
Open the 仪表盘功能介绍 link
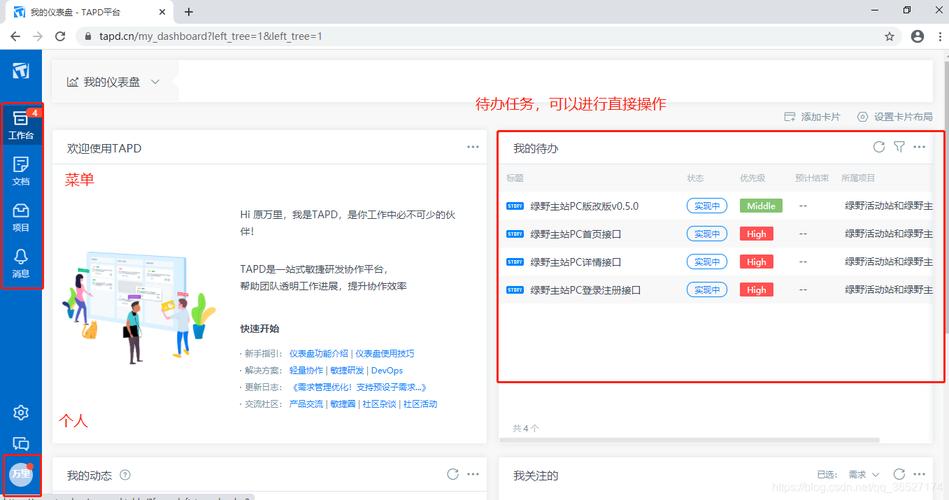click(x=318, y=354)
